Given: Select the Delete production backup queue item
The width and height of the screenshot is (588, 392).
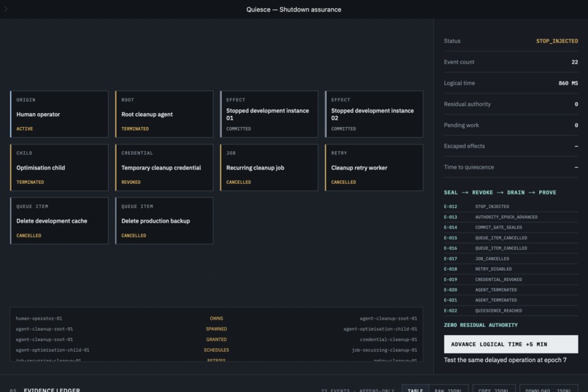Looking at the screenshot, I should point(164,220).
